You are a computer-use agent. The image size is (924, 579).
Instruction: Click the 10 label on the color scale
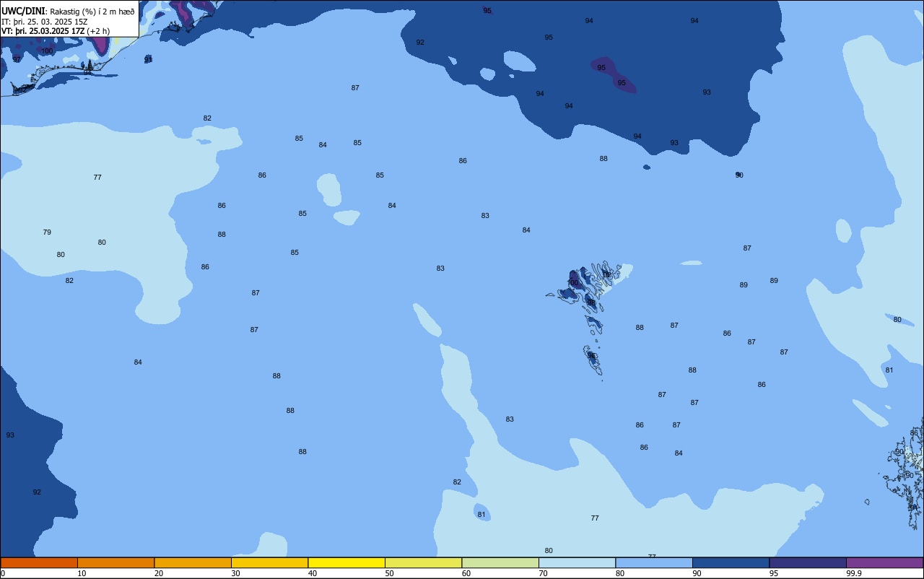82,573
